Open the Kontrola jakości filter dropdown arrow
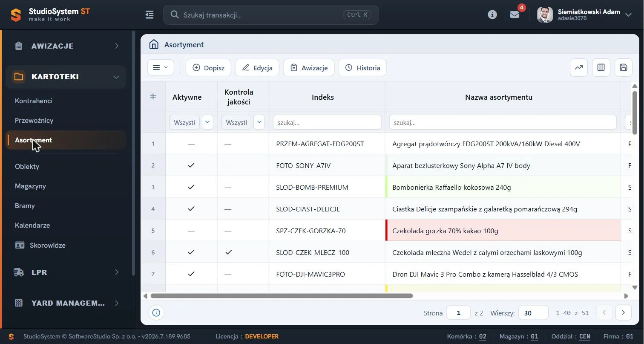 pos(259,122)
